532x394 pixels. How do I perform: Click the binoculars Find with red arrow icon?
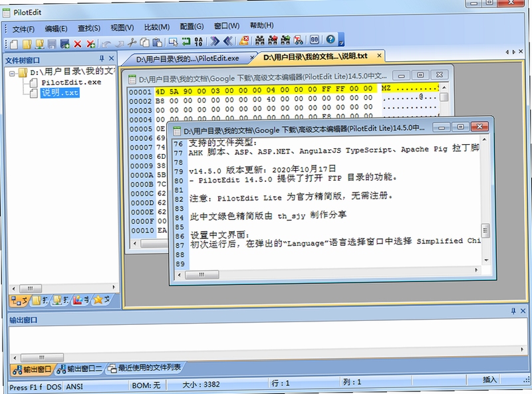pos(273,41)
